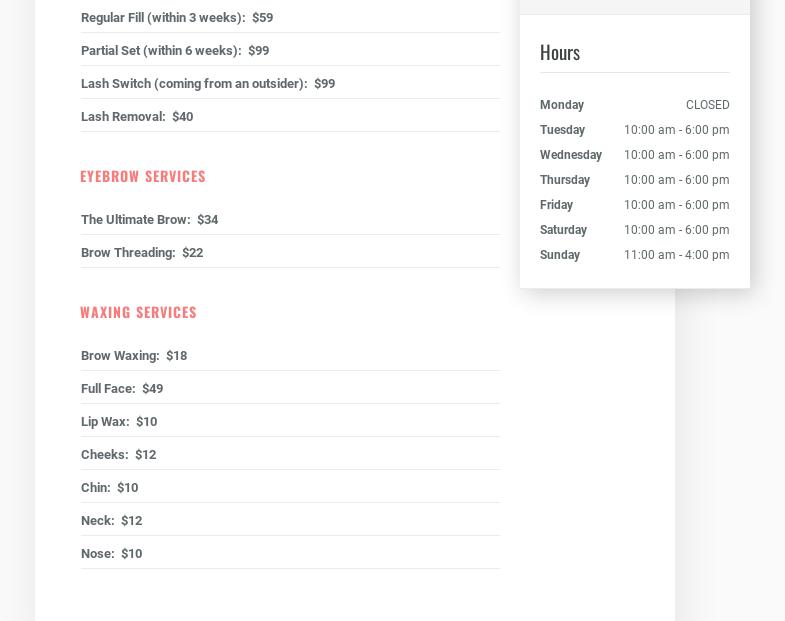785x621 pixels.
Task: Click the Eyebrow Services heading
Action: [x=143, y=176]
